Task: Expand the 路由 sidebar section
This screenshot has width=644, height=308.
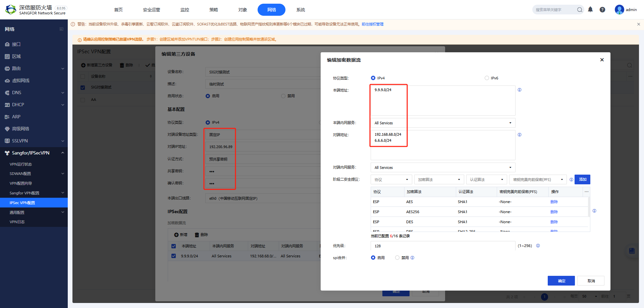Action: (34, 68)
